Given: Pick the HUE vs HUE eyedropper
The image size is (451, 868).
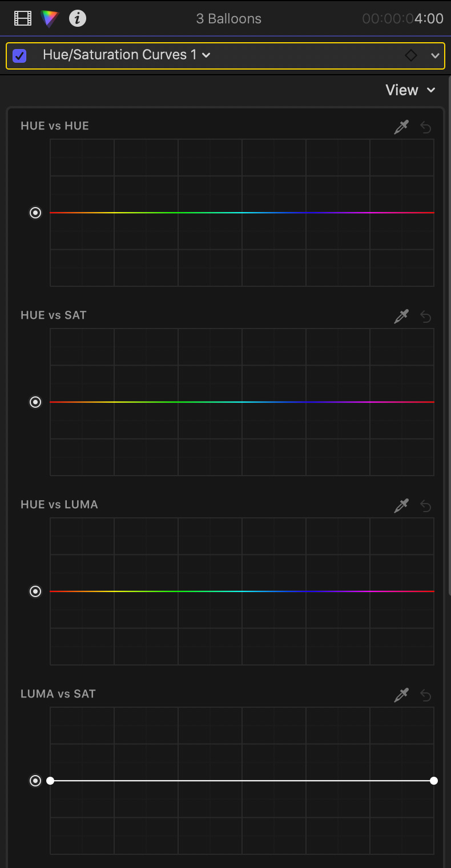Looking at the screenshot, I should [401, 127].
